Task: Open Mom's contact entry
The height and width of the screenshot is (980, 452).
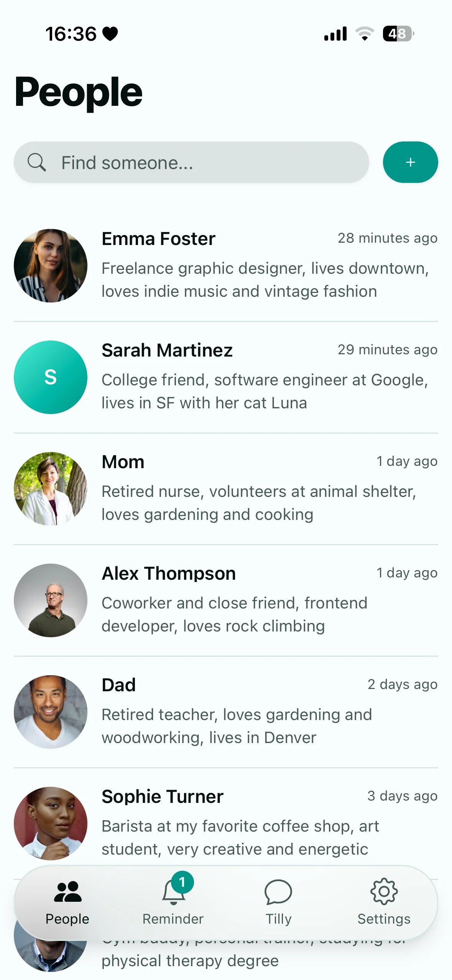Action: click(x=226, y=488)
